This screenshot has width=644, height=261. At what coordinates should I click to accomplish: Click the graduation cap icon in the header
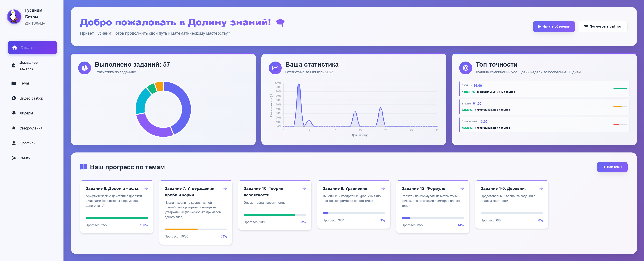[280, 22]
